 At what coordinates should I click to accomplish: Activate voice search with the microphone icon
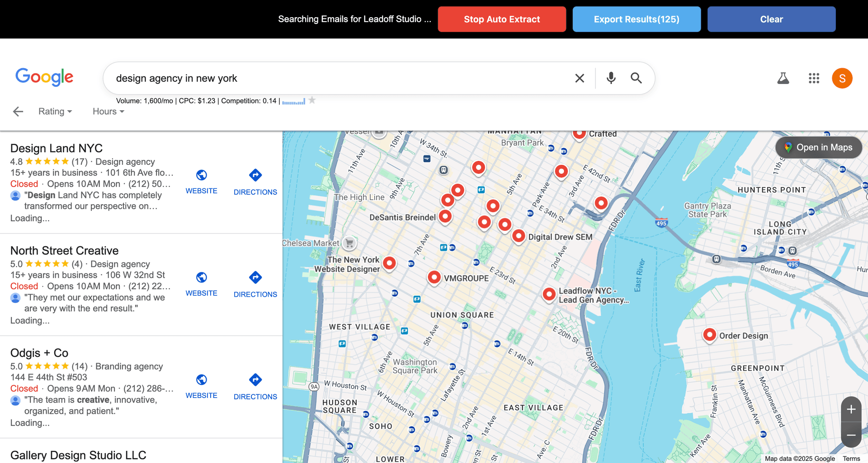click(x=611, y=78)
